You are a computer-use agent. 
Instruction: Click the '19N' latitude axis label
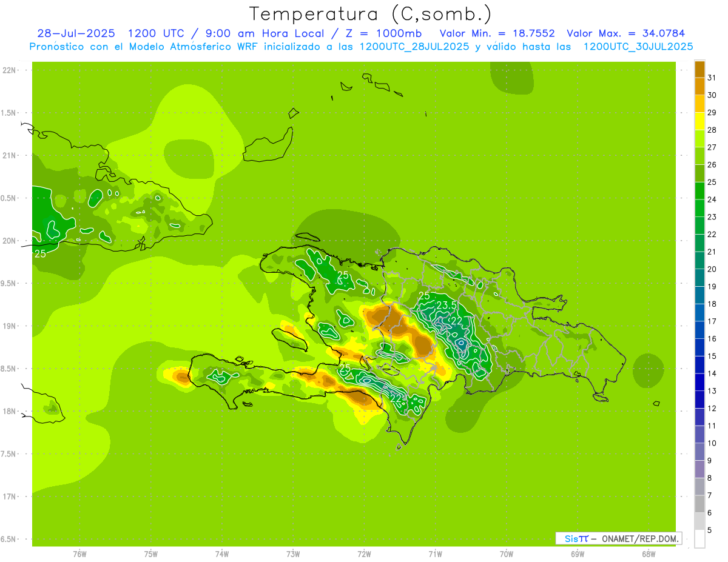coord(9,326)
